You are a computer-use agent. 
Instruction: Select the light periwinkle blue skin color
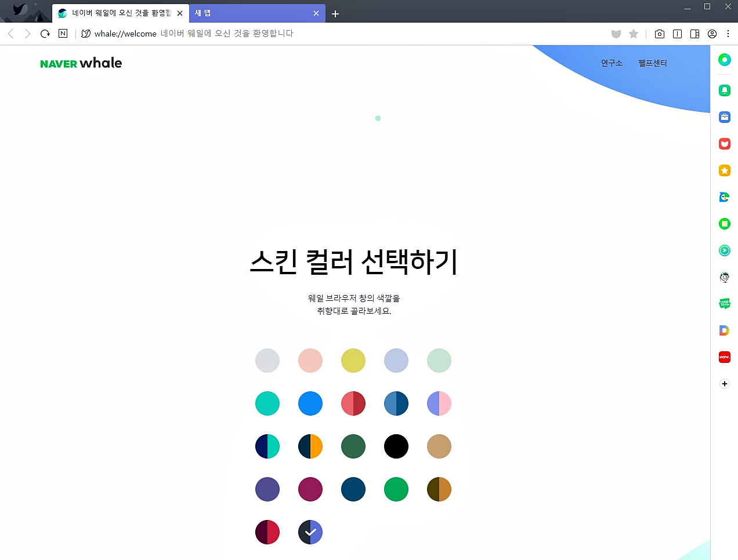[x=396, y=361]
